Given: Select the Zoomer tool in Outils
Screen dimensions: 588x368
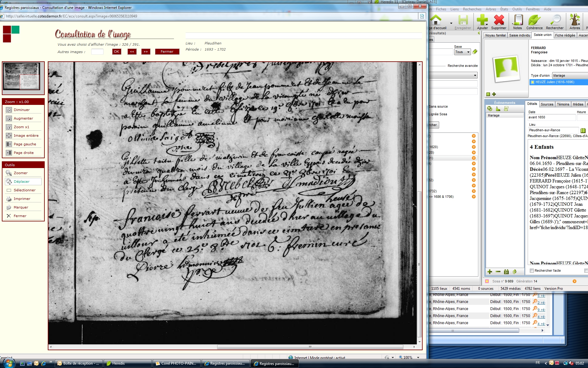Looking at the screenshot, I should pyautogui.click(x=21, y=173).
